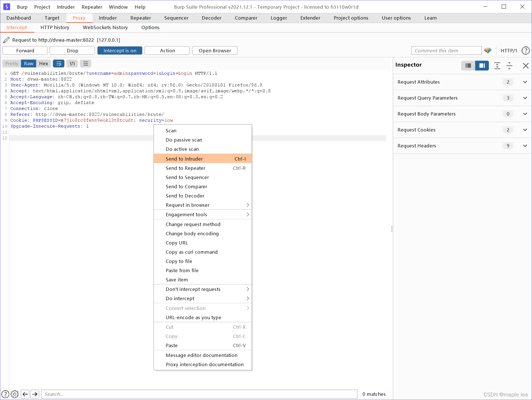Switch editor to Pretty view

click(12, 63)
